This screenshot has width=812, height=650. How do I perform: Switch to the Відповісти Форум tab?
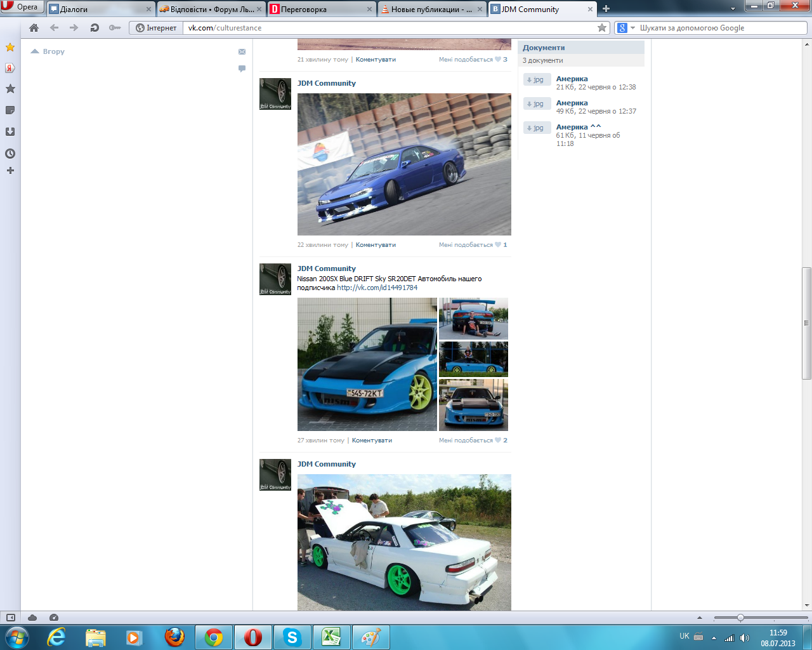pos(211,9)
